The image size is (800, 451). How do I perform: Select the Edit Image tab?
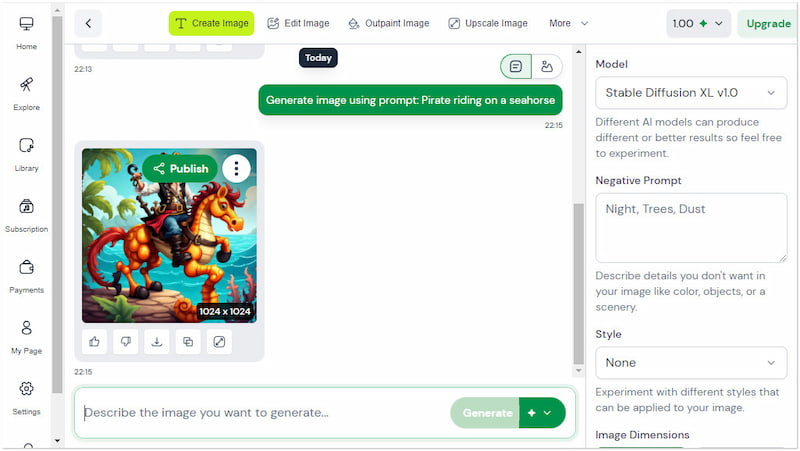(x=298, y=23)
